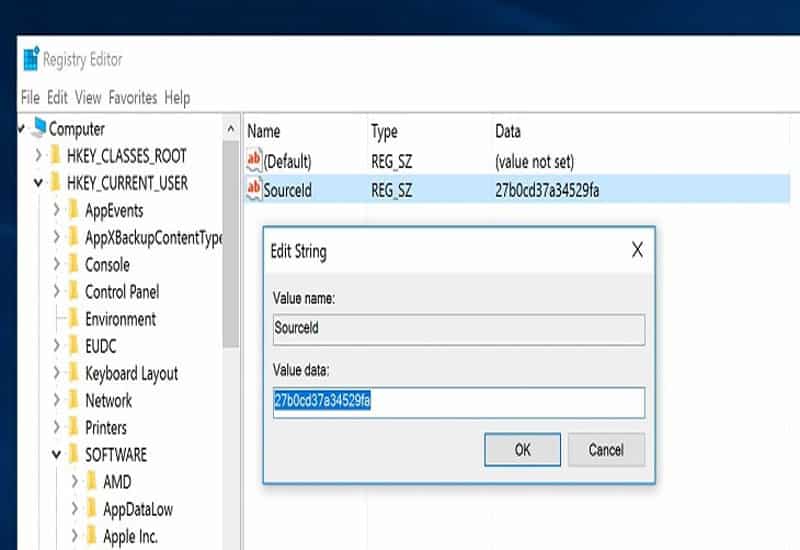Click the Apple Inc. folder icon
Image resolution: width=800 pixels, height=550 pixels.
(92, 536)
